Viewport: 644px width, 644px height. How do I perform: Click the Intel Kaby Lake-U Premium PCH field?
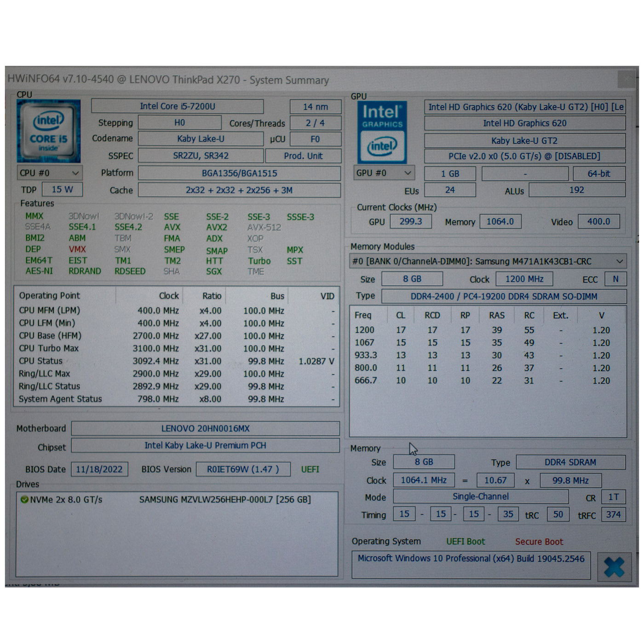click(x=206, y=445)
